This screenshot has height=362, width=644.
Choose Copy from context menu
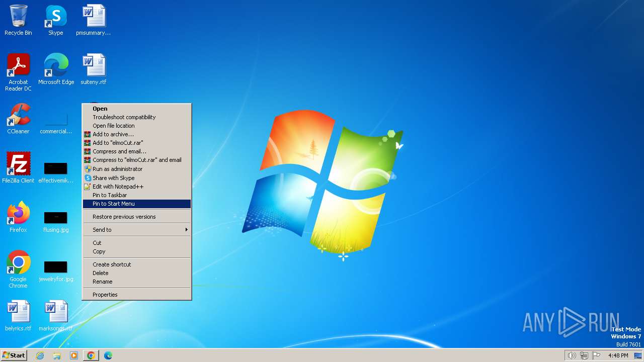[137, 251]
